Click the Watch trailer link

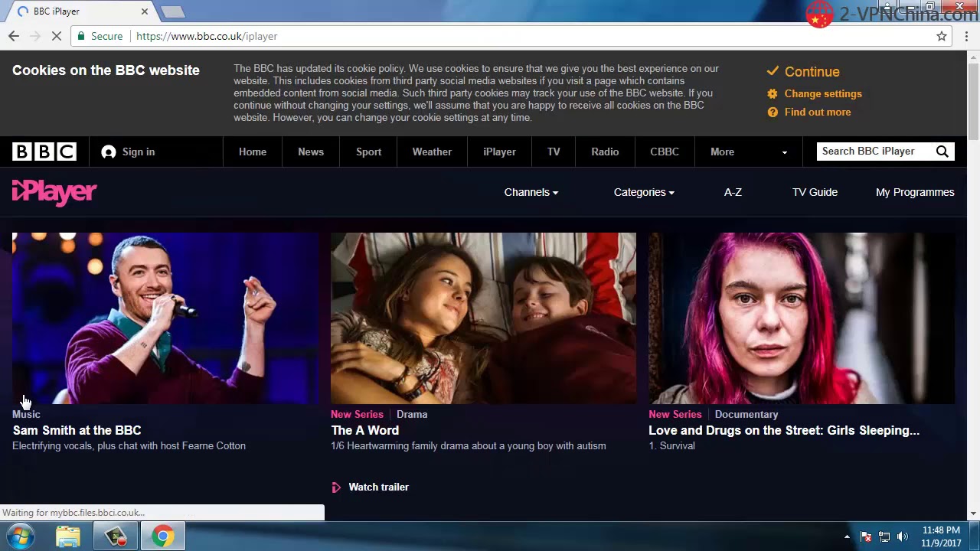(378, 487)
